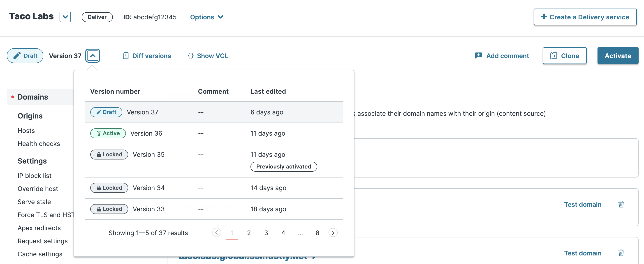
Task: Click the next page arrow in pagination
Action: pyautogui.click(x=333, y=232)
